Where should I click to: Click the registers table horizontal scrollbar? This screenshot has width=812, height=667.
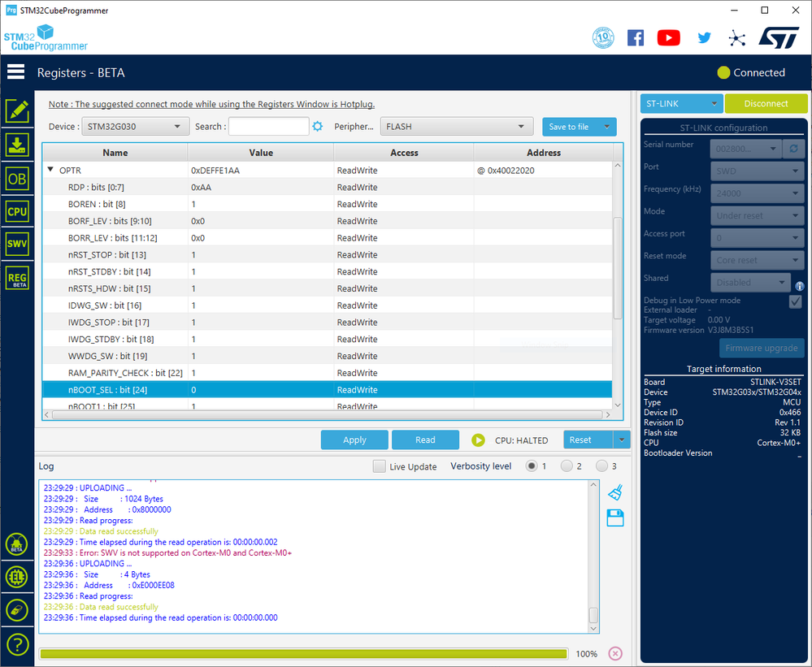[x=328, y=415]
